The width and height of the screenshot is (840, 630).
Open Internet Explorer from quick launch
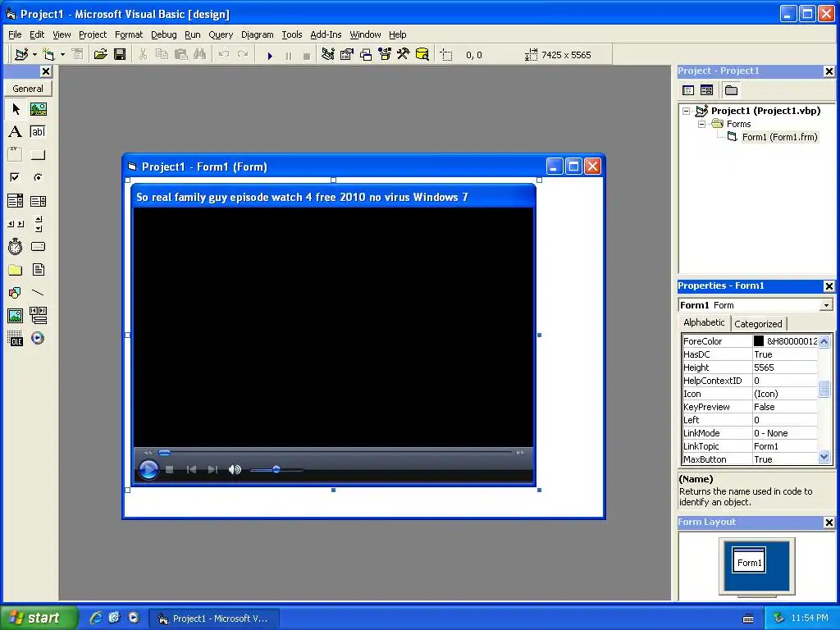pyautogui.click(x=96, y=618)
